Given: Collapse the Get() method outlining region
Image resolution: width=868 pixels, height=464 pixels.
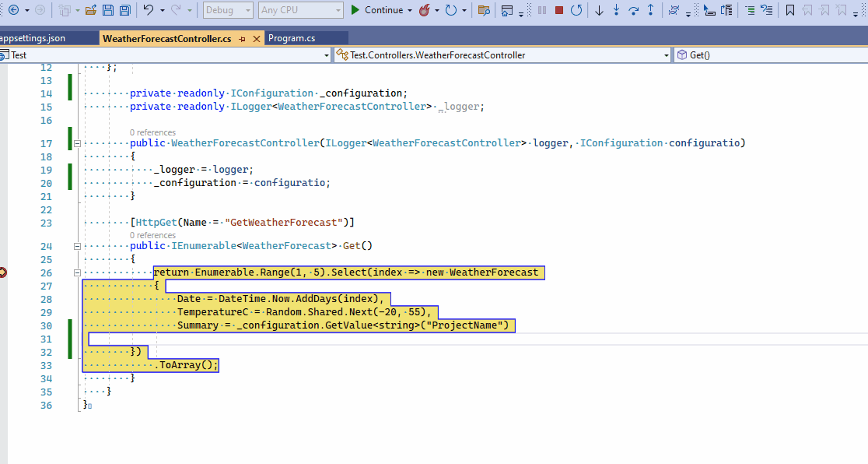Looking at the screenshot, I should coord(76,248).
